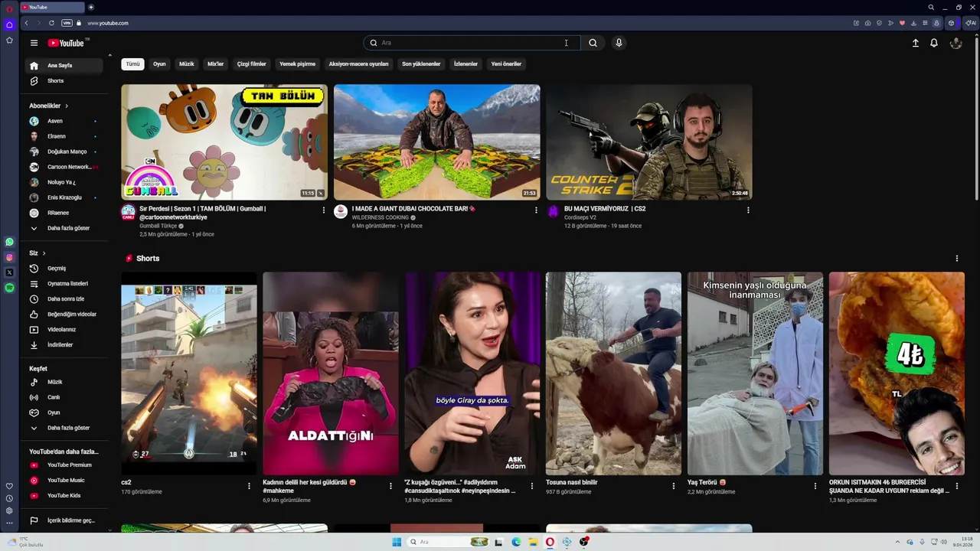Open File Explorer from taskbar
This screenshot has height=551, width=980.
(x=533, y=542)
